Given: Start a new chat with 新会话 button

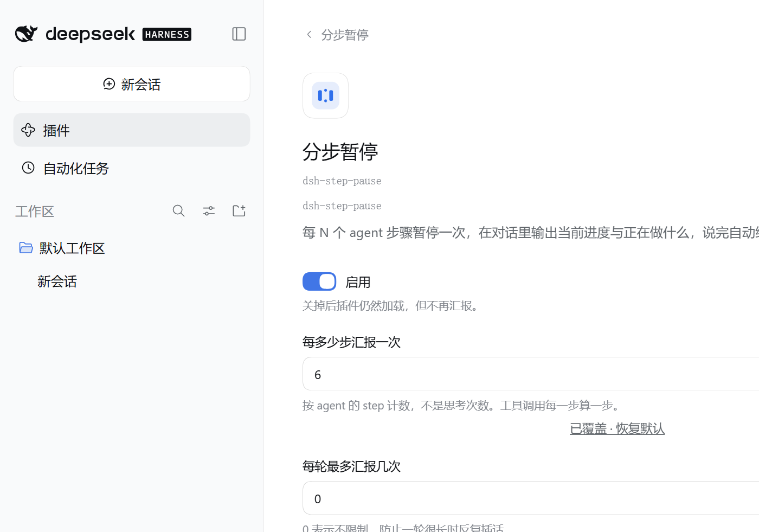Looking at the screenshot, I should (x=132, y=84).
